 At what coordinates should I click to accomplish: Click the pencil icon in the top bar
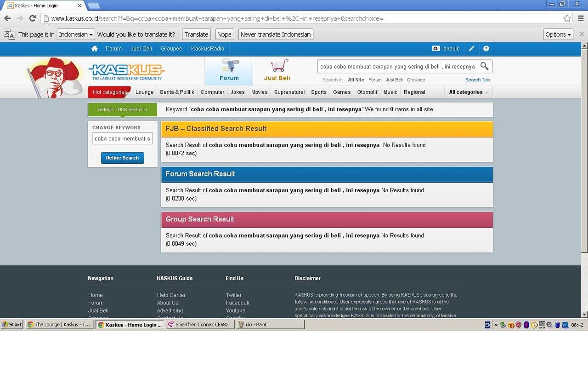tap(471, 48)
